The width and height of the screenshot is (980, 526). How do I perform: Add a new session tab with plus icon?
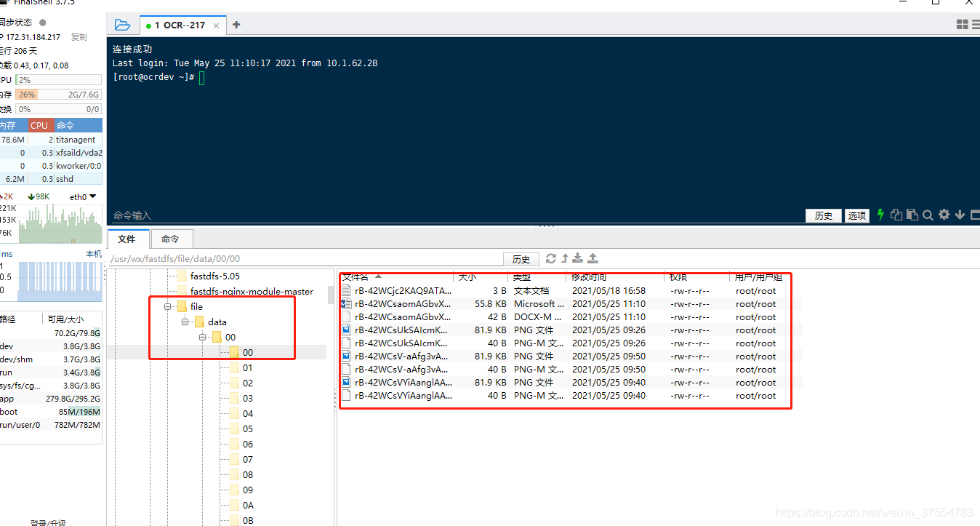pos(236,25)
